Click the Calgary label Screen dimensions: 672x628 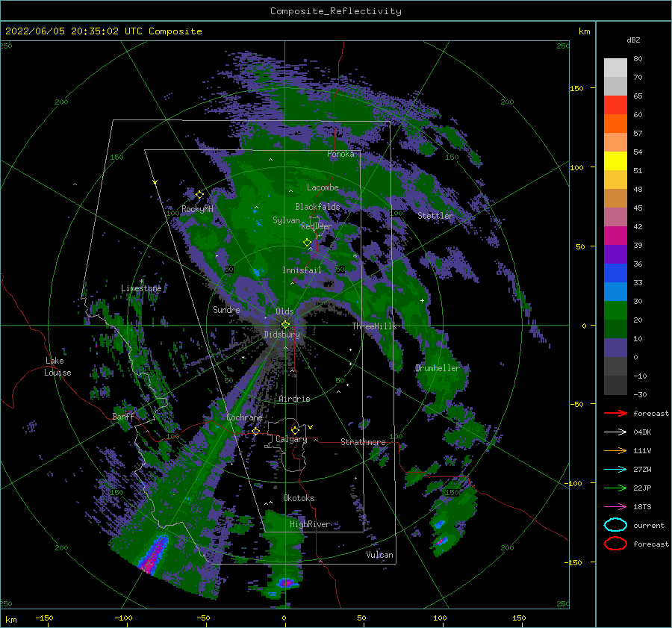[291, 439]
